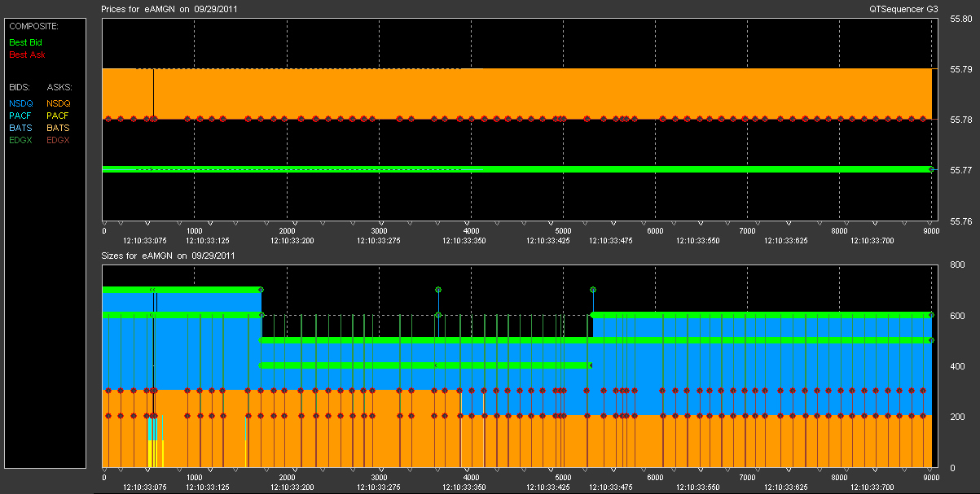Screen dimensions: 980x494
Task: Click the 55.79 price axis value
Action: [x=960, y=70]
